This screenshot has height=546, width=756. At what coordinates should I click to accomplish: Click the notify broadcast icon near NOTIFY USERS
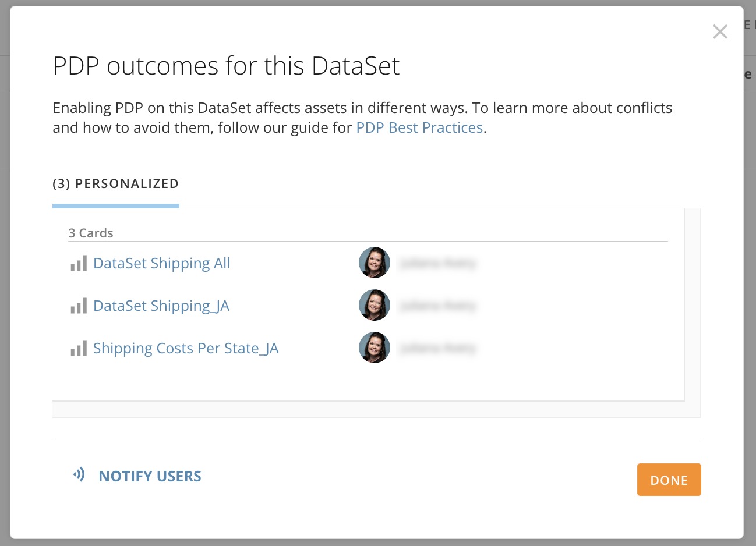pos(77,476)
